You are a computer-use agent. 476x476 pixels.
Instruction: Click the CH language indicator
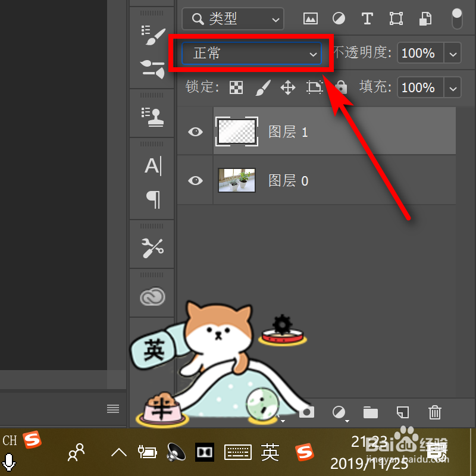click(10, 440)
